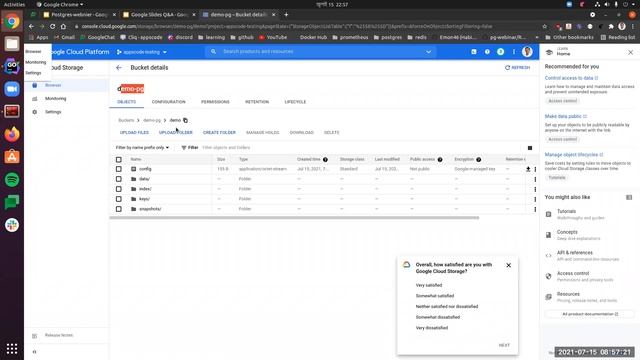Check the snapshots/ folder checkbox
Viewport: 640px width, 360px height.
click(x=119, y=209)
